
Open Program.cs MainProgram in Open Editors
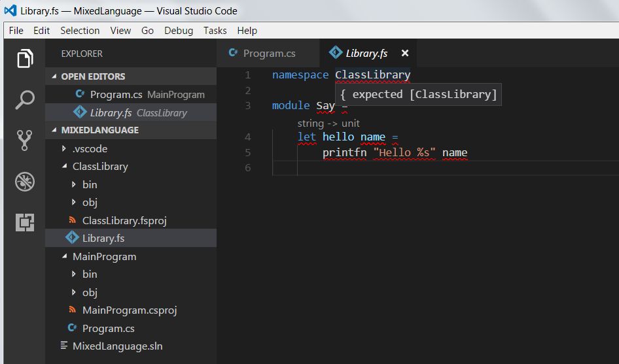pyautogui.click(x=131, y=94)
